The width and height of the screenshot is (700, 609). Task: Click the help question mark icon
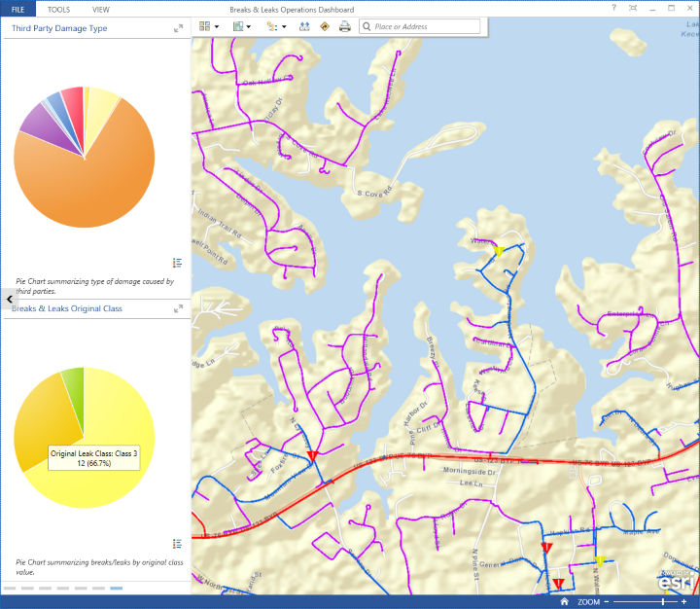[613, 8]
